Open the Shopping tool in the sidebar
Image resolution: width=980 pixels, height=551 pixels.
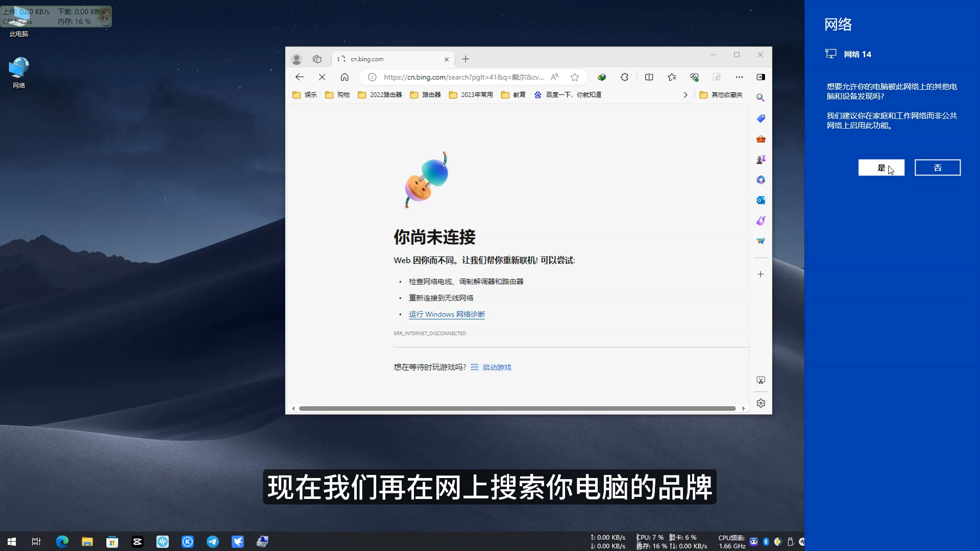761,118
